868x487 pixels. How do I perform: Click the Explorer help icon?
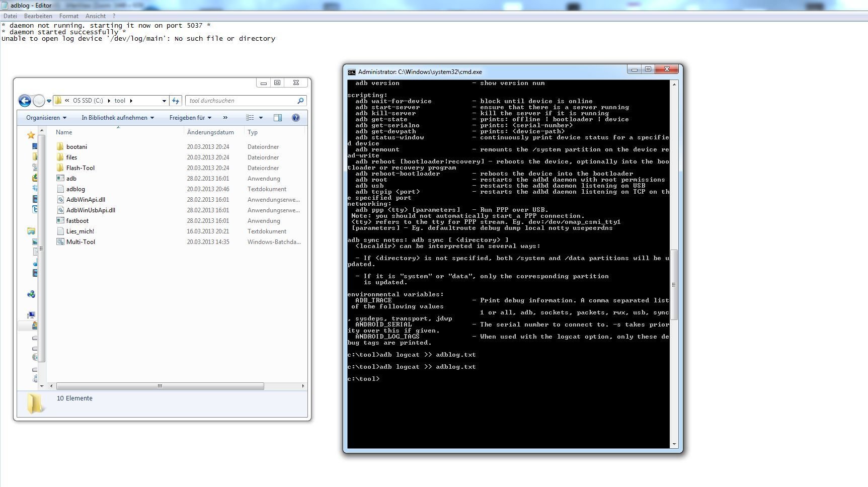pos(296,118)
